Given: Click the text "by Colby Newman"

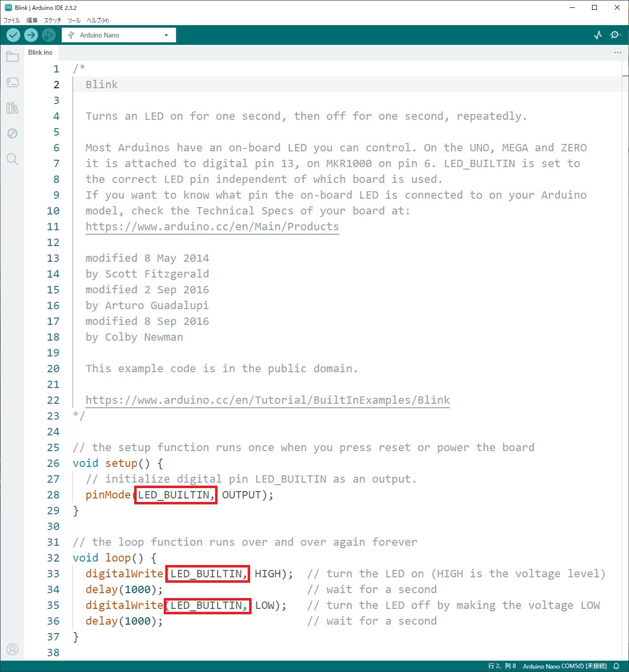Looking at the screenshot, I should coord(134,337).
